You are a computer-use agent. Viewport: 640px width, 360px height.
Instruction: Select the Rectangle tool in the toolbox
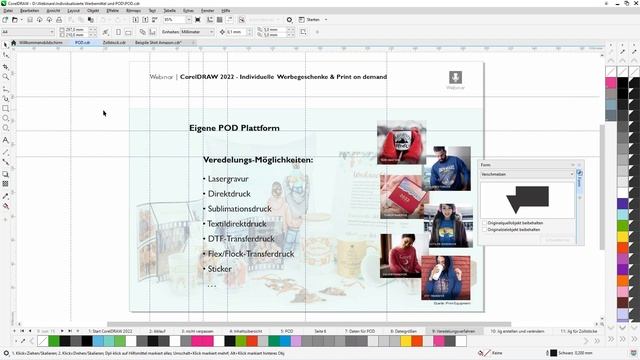[5, 109]
